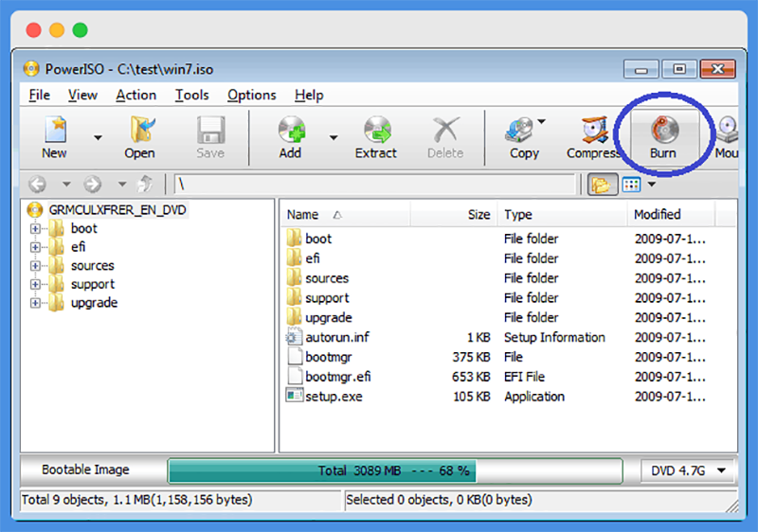Click the PowerISO disc title bar icon

click(x=31, y=69)
